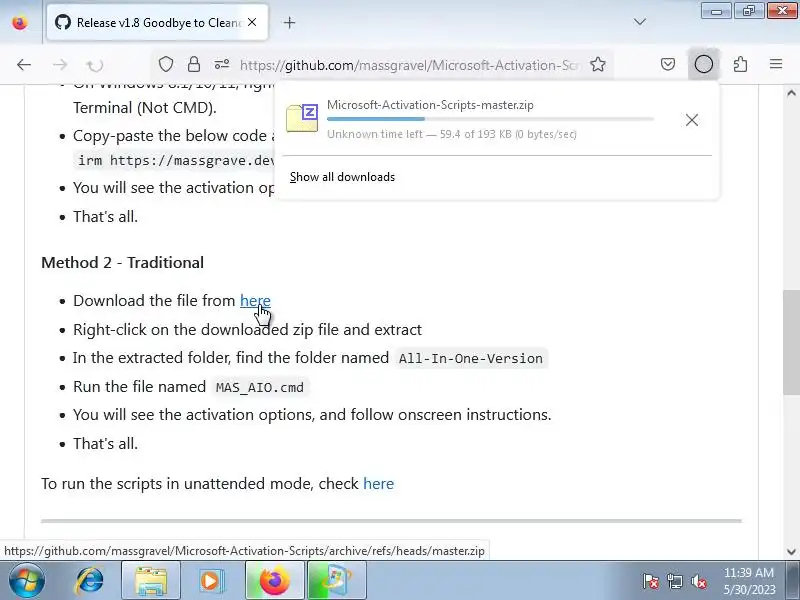Click the Firefox logo beside the tab strip
Image resolution: width=800 pixels, height=600 pixels.
(20, 22)
